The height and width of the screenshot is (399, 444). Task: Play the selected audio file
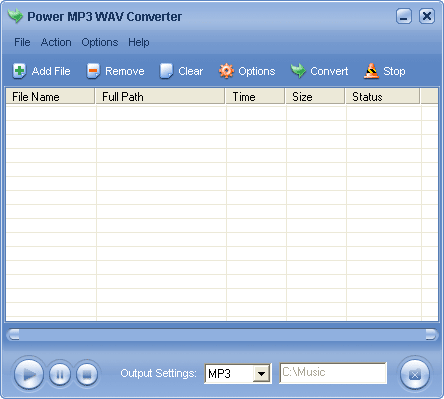29,374
